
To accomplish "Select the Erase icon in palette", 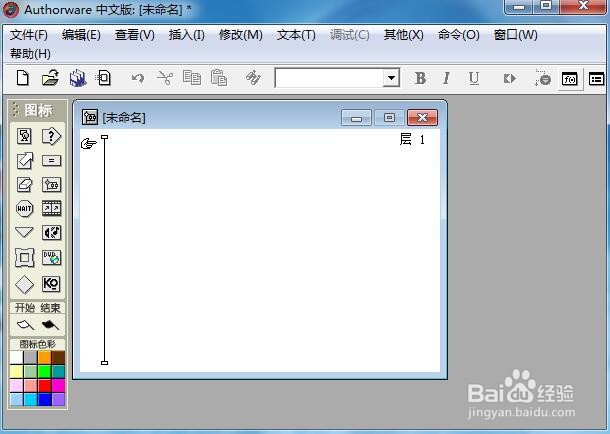I will coord(25,184).
